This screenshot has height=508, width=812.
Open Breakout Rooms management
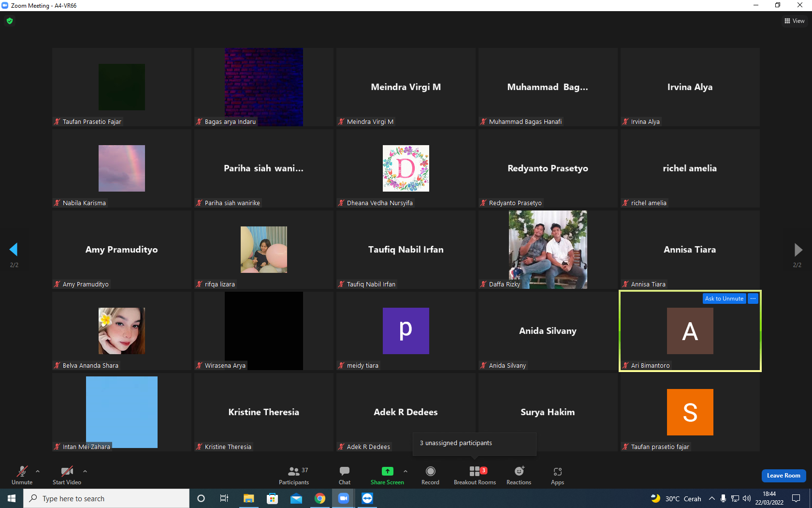pos(475,475)
